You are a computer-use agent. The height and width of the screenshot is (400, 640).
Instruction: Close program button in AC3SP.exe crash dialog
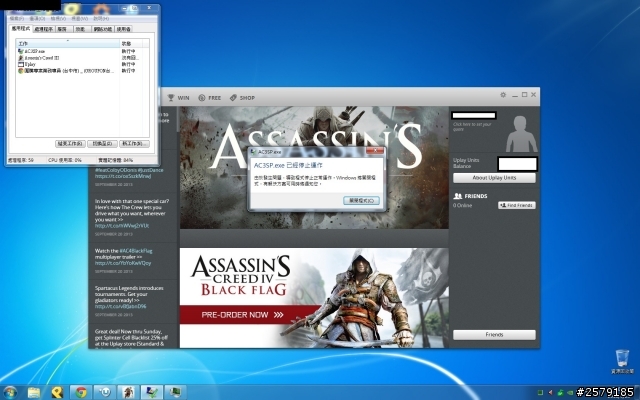click(x=361, y=200)
